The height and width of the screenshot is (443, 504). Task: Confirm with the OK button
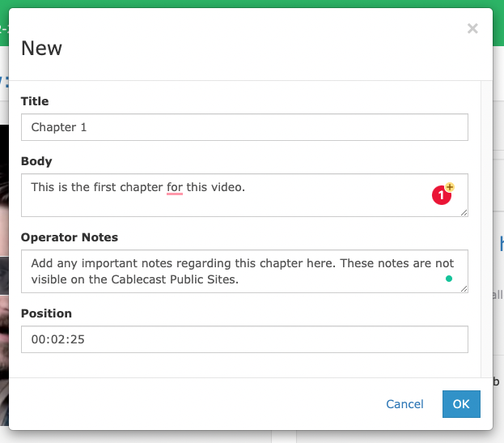pos(461,404)
